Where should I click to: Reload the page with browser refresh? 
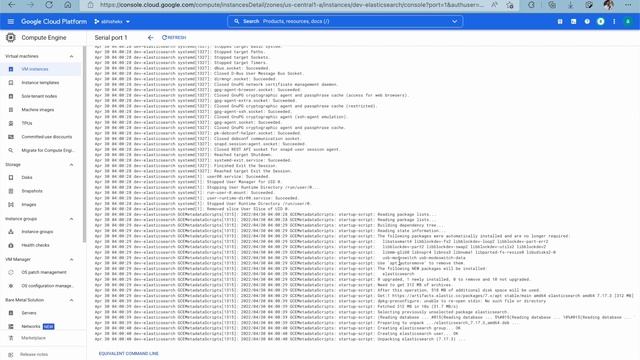coord(49,5)
